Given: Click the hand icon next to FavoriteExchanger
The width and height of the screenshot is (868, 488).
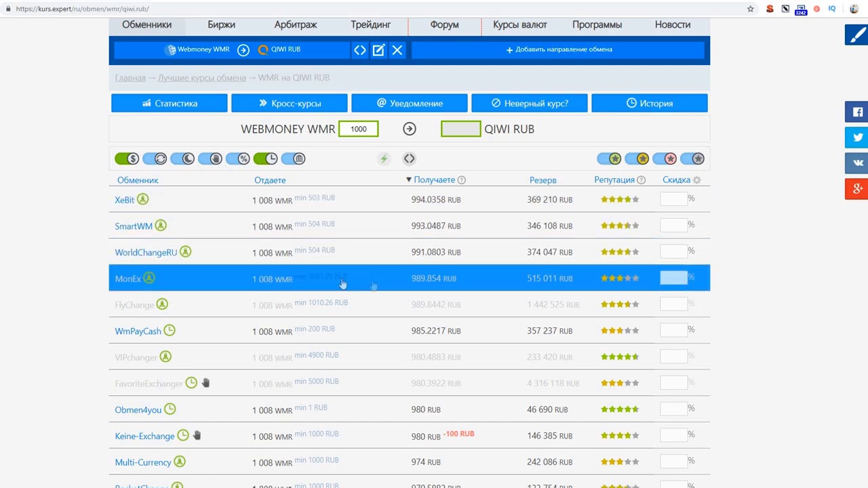Looking at the screenshot, I should coord(205,384).
